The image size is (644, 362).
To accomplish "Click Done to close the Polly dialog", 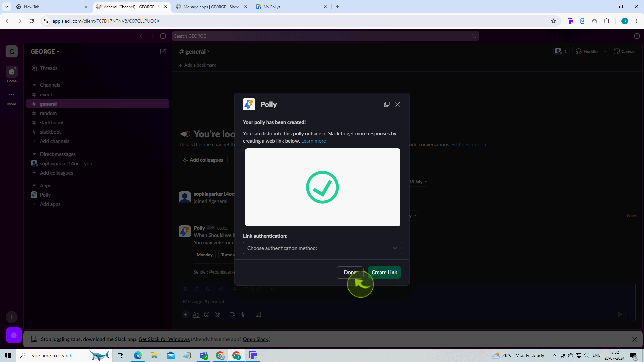I will [350, 272].
